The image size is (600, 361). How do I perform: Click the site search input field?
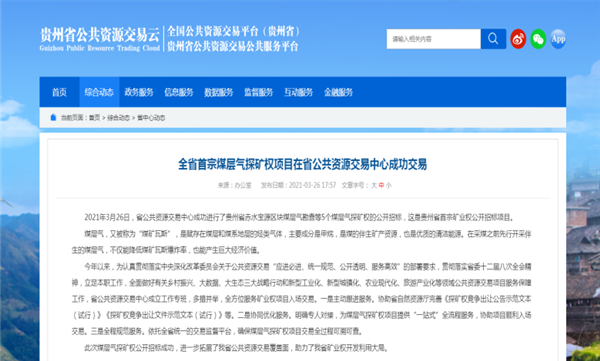click(x=434, y=39)
